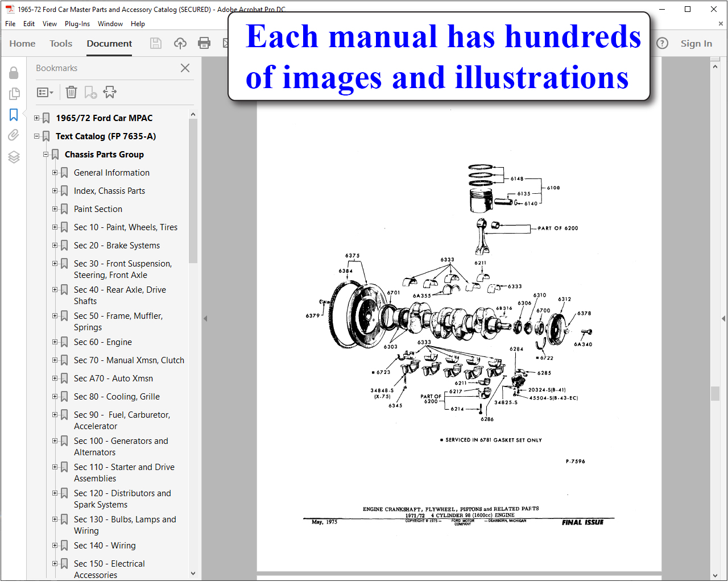Click the Help question mark icon

click(x=662, y=43)
